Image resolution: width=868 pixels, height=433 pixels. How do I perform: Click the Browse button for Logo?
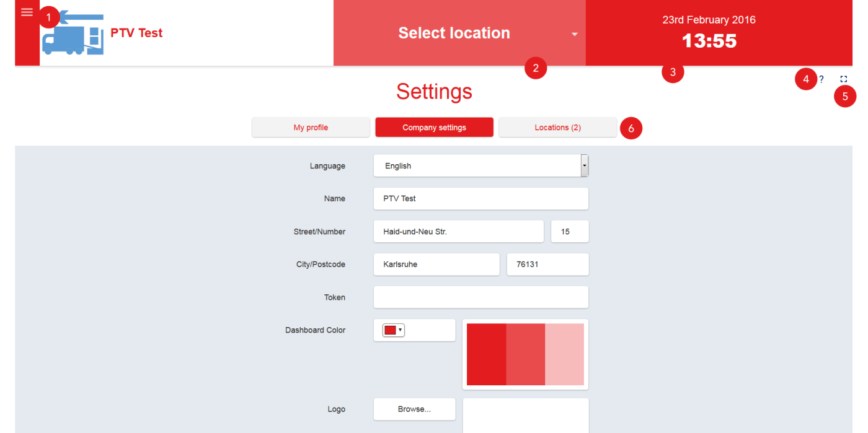pos(414,409)
